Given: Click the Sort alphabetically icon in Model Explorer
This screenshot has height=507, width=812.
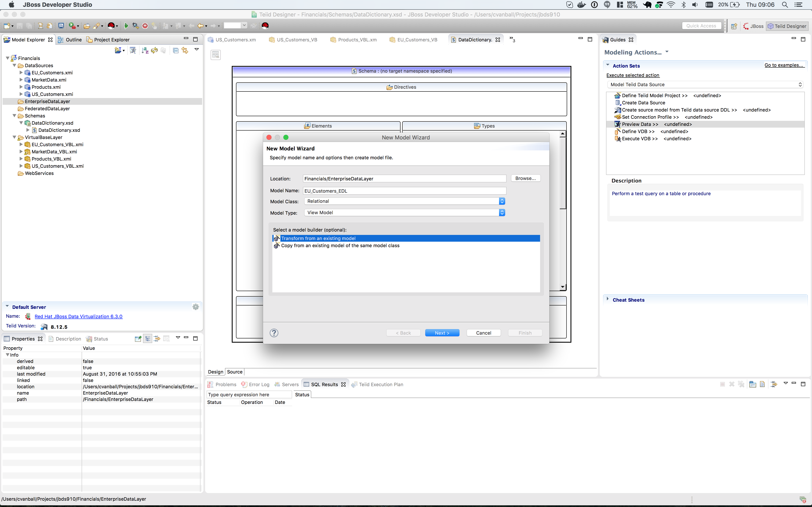Looking at the screenshot, I should 145,50.
